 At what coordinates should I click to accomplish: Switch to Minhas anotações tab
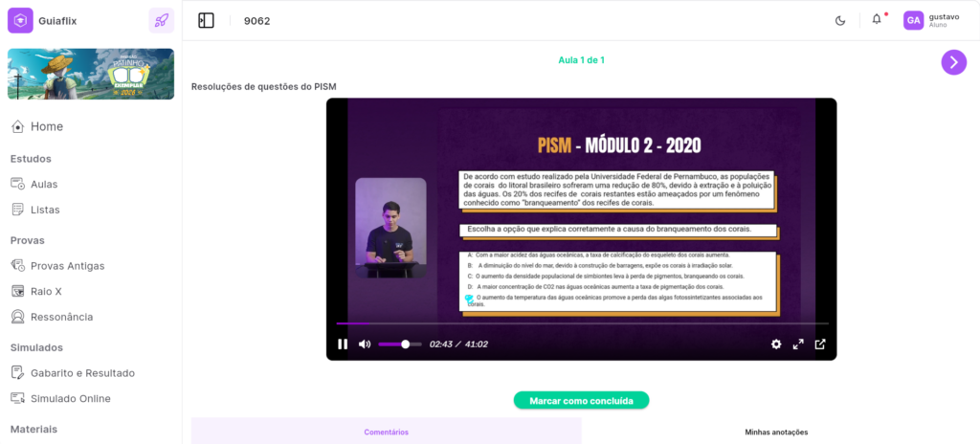click(776, 432)
